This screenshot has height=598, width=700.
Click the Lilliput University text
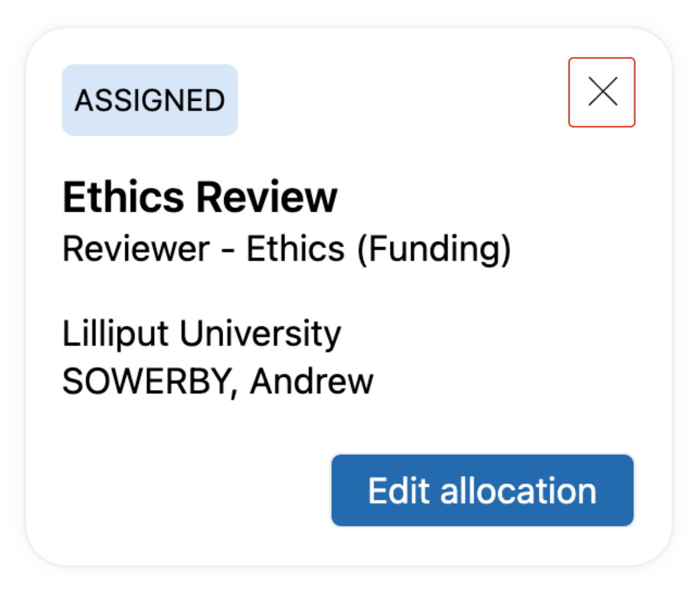(x=202, y=333)
